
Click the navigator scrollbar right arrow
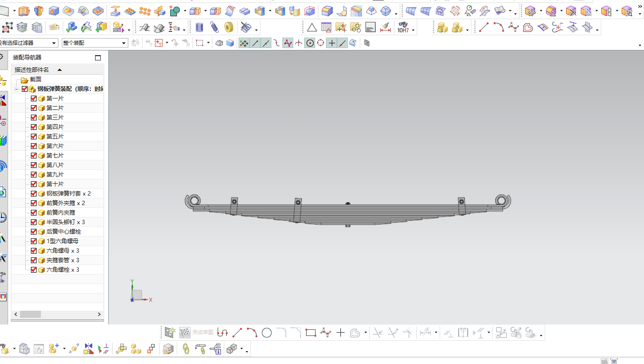pos(99,315)
